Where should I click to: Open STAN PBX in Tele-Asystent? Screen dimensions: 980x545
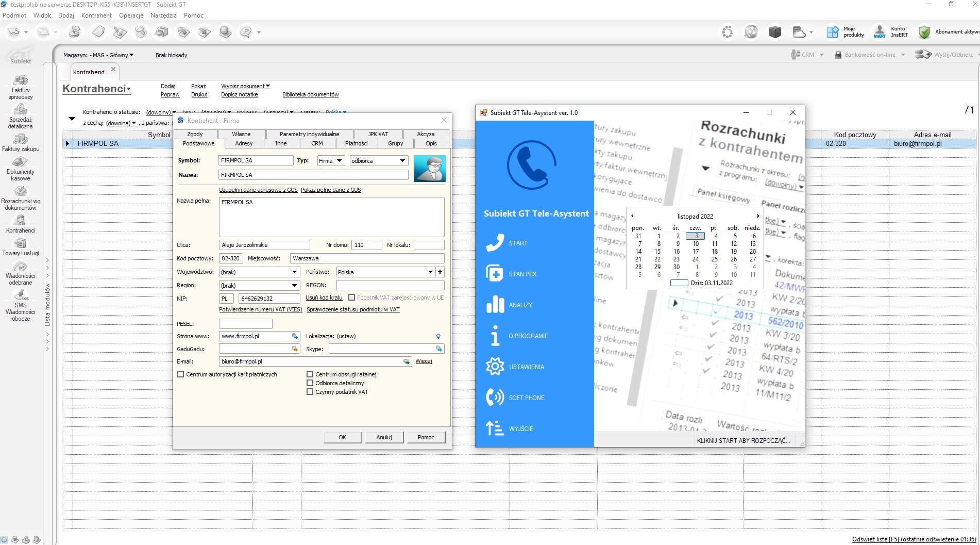coord(495,274)
